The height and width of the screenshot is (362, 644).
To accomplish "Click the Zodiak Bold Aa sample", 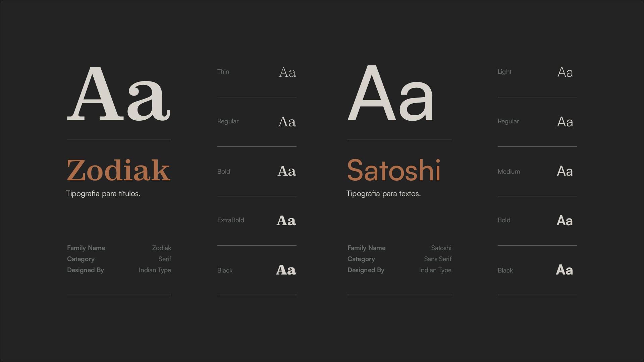I will 287,171.
